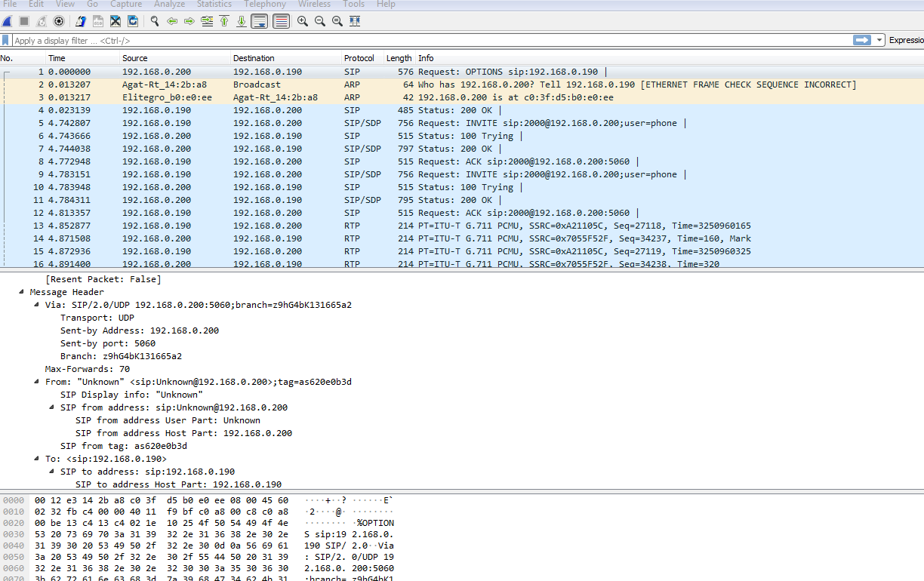Apply display filter with arrow button
924x581 pixels.
[861, 40]
